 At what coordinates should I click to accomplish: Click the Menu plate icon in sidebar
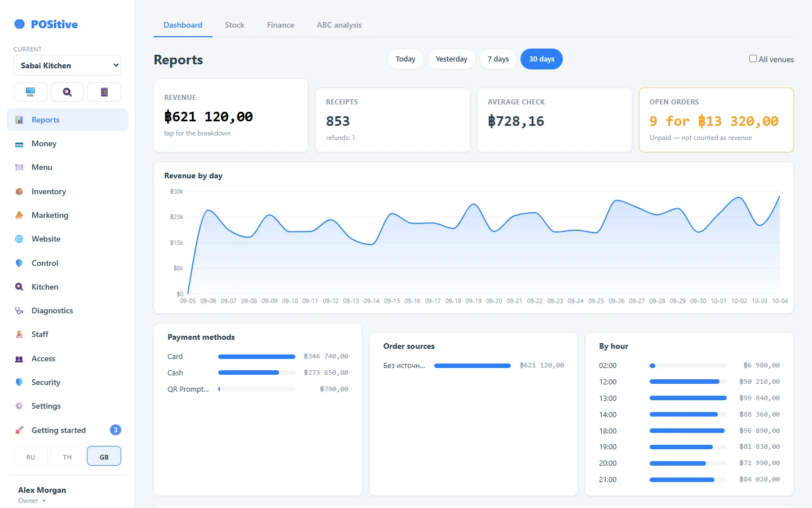19,168
